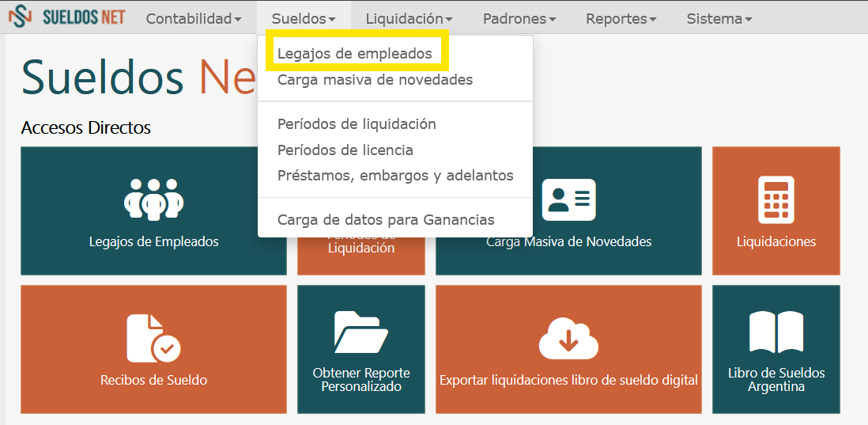Click the Libro de Sueldos book icon
Viewport: 868px width, 425px height.
coord(776,332)
